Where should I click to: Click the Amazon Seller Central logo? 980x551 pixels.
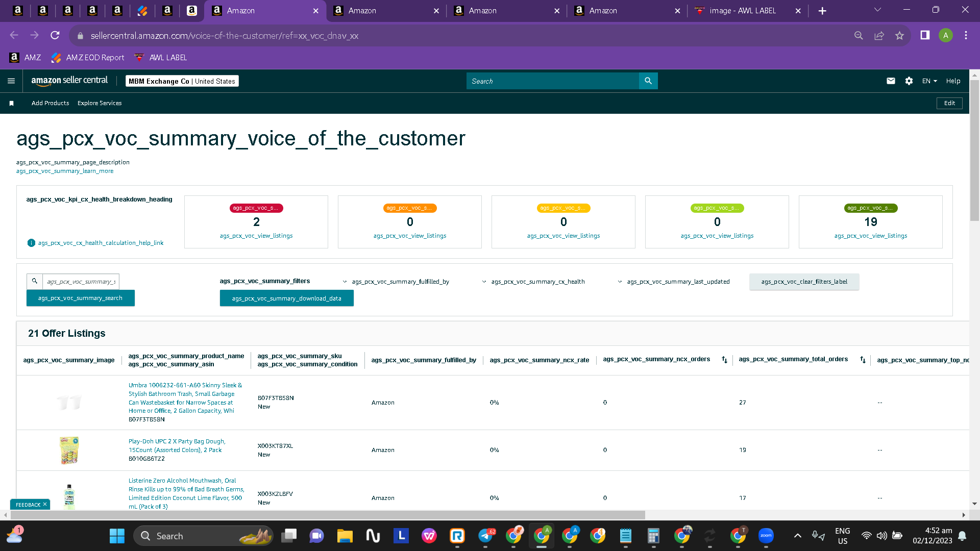click(69, 81)
